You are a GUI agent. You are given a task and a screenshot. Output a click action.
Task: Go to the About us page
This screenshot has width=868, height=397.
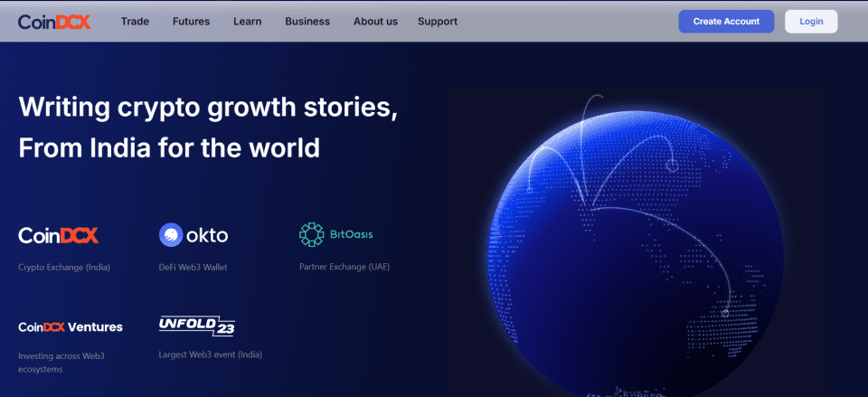click(x=375, y=22)
